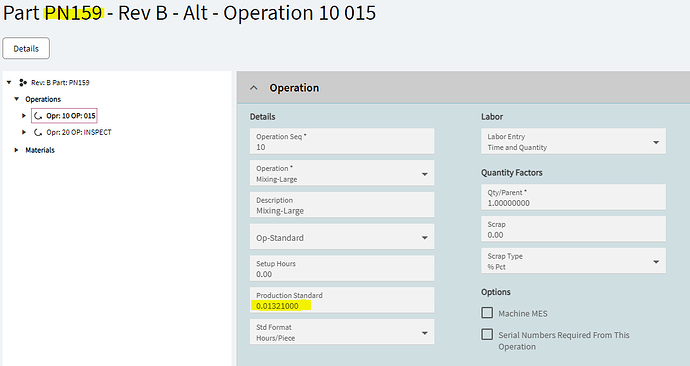Expand the Opr: 10 OP: 015 node arrow
The image size is (690, 366).
pos(24,116)
